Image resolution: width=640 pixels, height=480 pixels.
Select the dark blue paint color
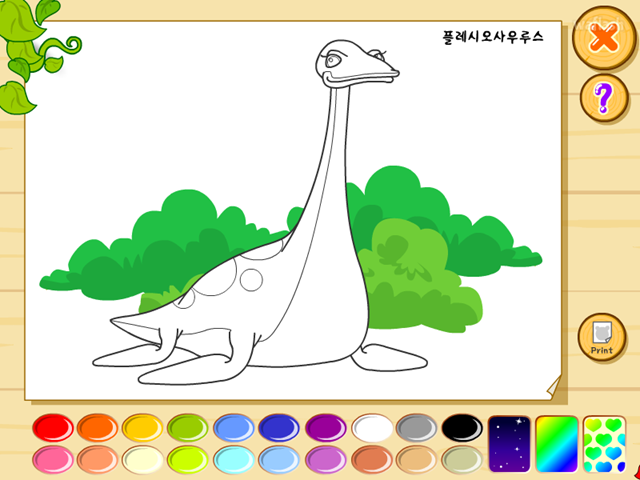pos(279,427)
